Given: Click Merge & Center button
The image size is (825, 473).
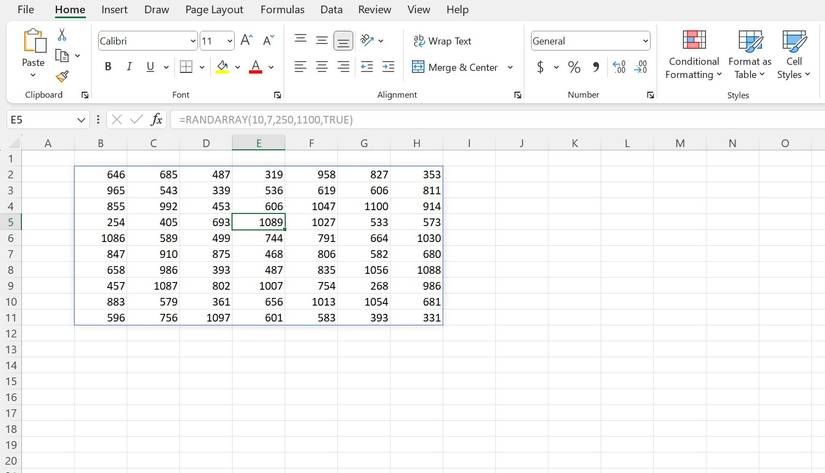Looking at the screenshot, I should click(455, 67).
